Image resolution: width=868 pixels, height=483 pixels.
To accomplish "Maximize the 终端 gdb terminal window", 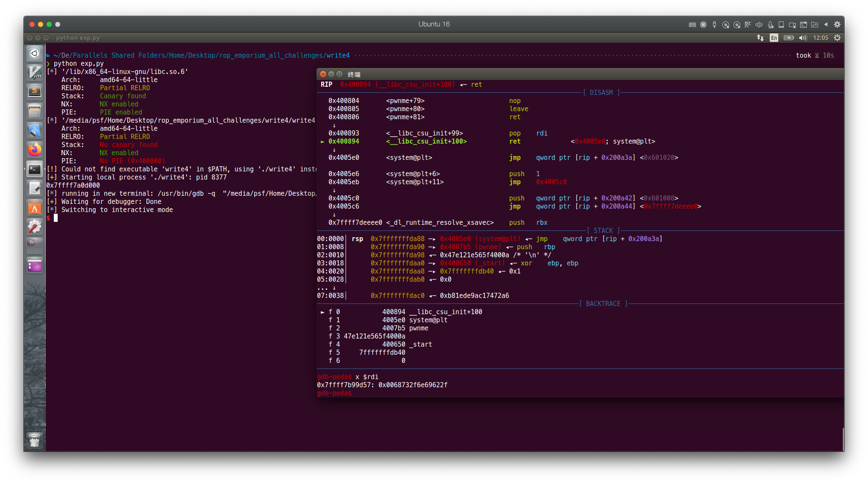I will coord(339,74).
